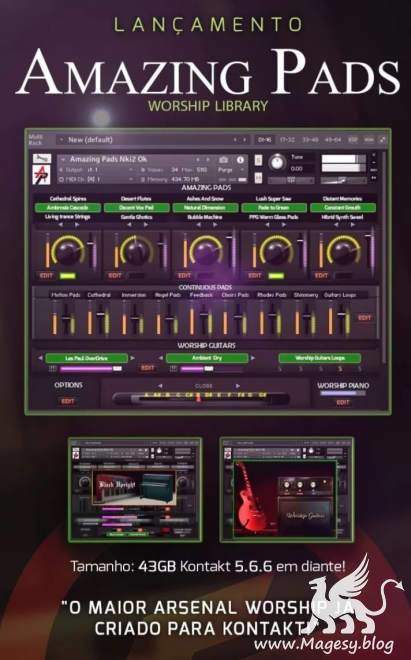Click the EDIT button under OPTIONS
411x660 pixels.
point(68,401)
